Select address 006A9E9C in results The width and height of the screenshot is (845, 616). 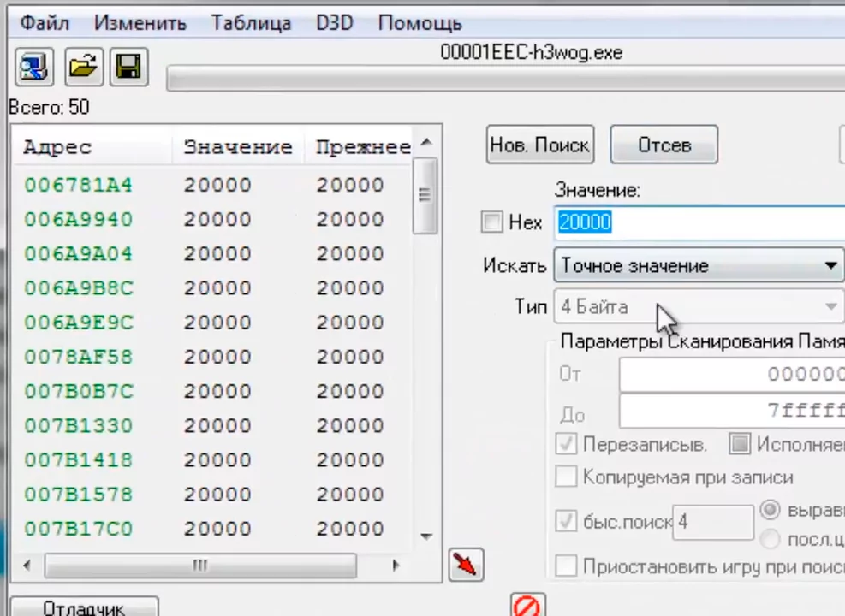[x=78, y=323]
